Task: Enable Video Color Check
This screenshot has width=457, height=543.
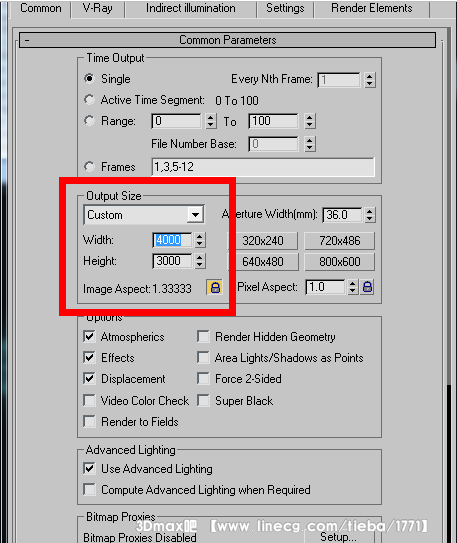Action: click(89, 401)
